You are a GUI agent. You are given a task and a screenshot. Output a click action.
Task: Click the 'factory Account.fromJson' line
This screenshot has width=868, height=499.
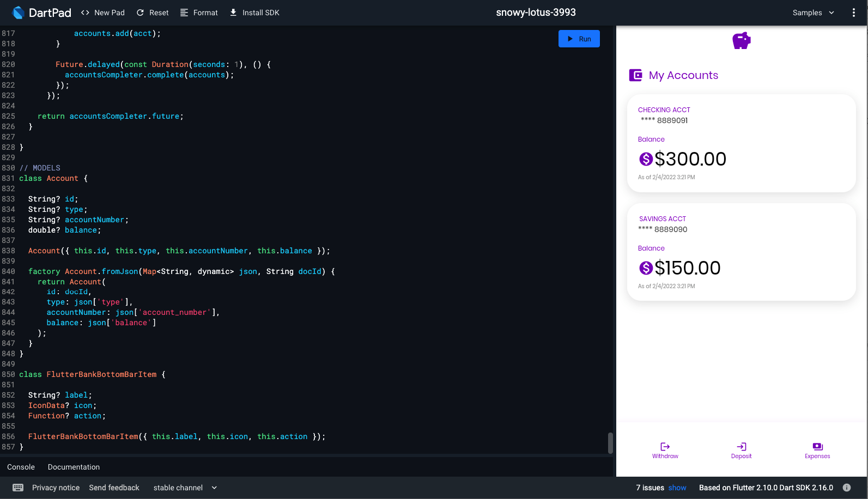click(181, 271)
